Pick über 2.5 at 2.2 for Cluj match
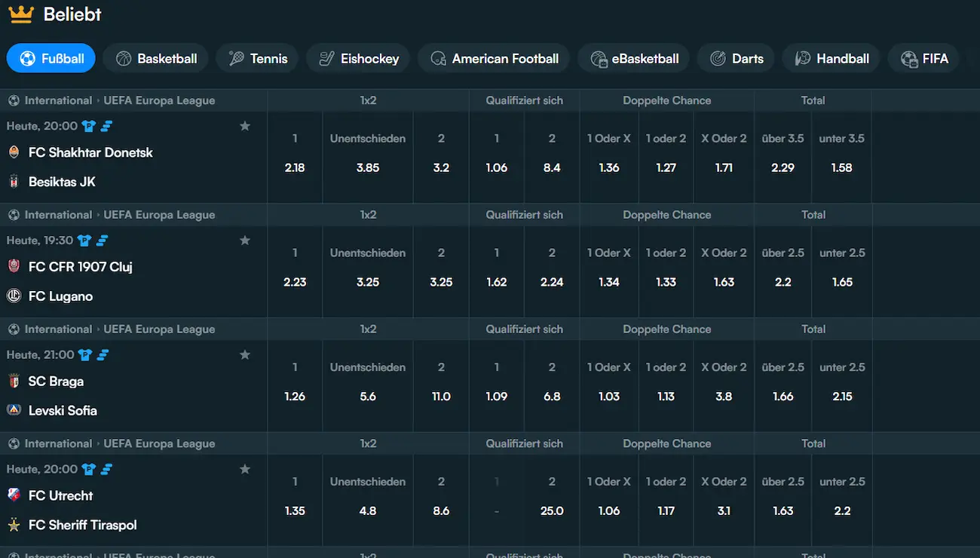 coord(783,271)
